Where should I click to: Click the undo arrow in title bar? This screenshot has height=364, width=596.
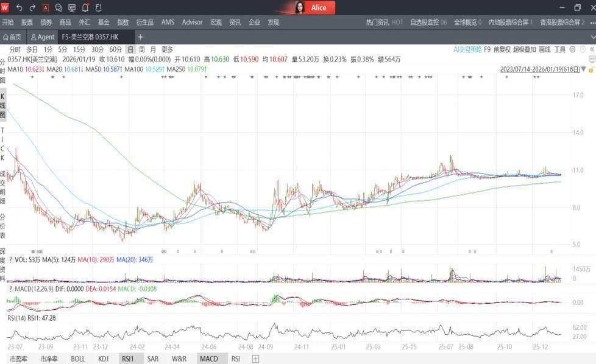pos(19,8)
